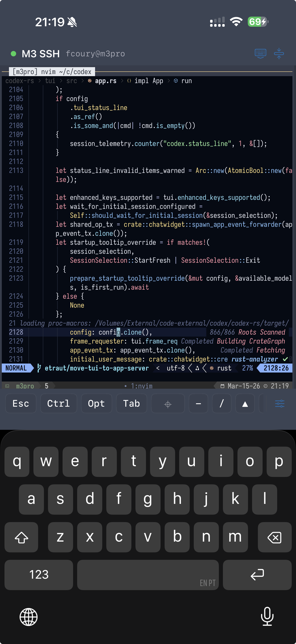Tap the space bar

148,575
